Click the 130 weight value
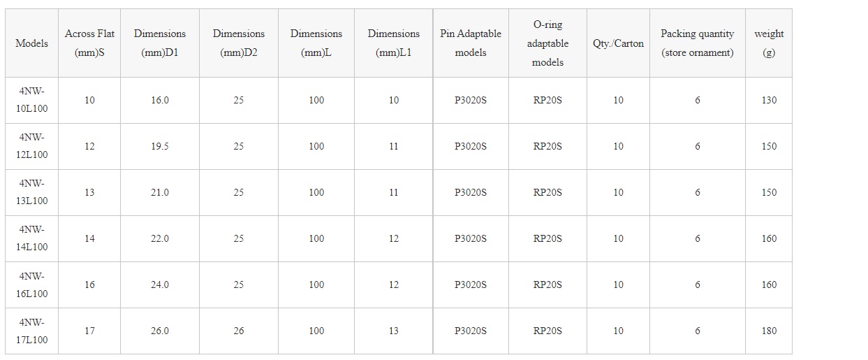The height and width of the screenshot is (360, 868). 769,100
